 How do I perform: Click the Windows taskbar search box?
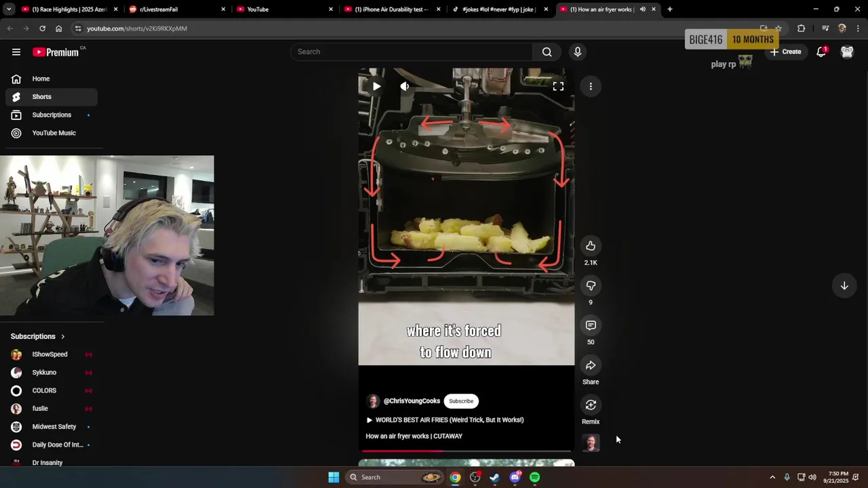point(395,477)
